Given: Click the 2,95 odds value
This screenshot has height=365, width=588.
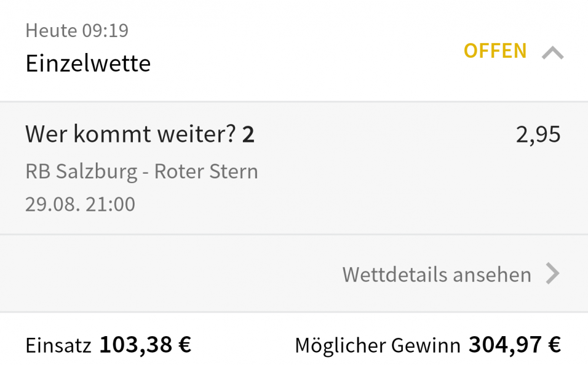Looking at the screenshot, I should coord(538,134).
